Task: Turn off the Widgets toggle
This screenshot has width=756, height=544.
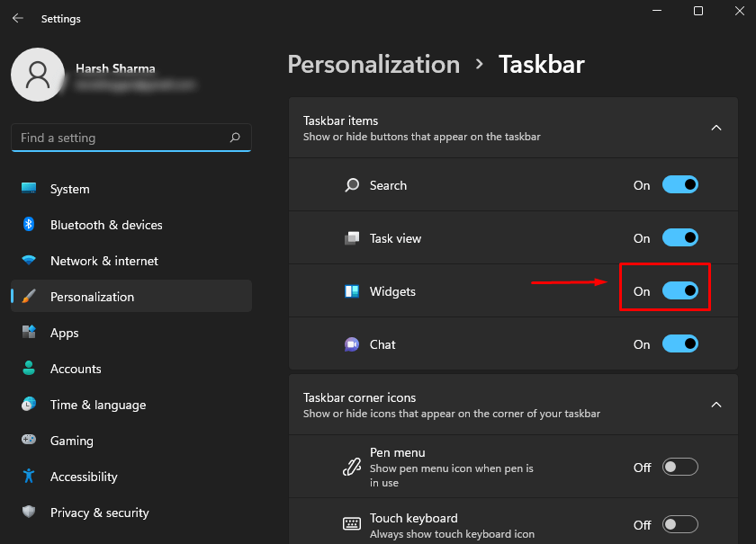Action: click(679, 290)
